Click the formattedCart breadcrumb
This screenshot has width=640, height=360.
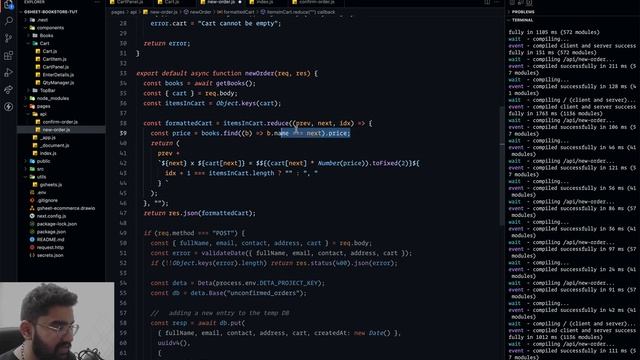[236, 12]
